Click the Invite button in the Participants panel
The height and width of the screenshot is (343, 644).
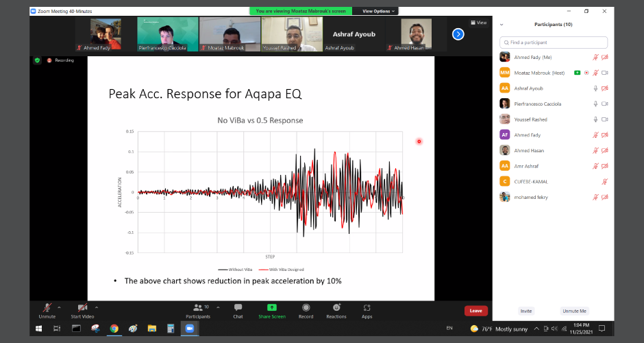click(x=525, y=311)
